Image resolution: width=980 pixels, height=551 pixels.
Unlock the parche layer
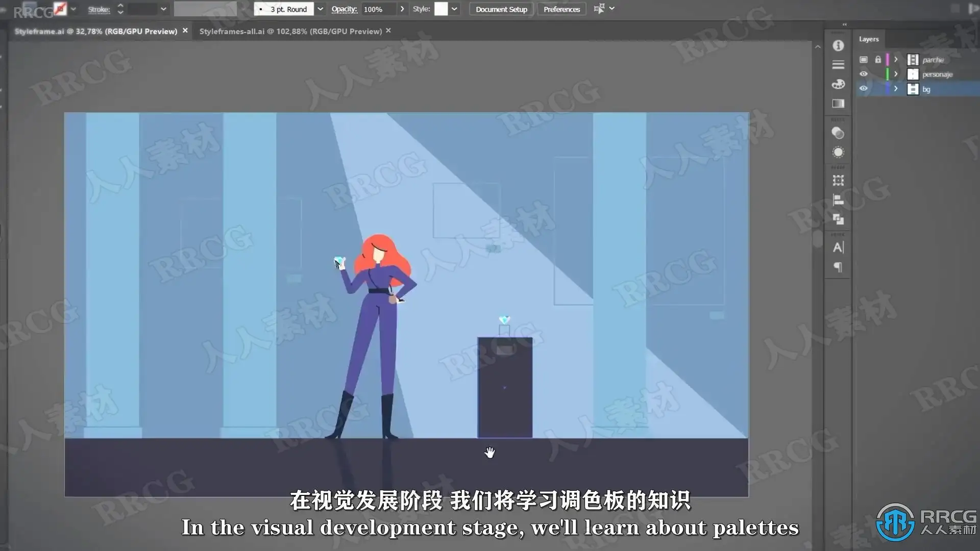[x=878, y=60]
